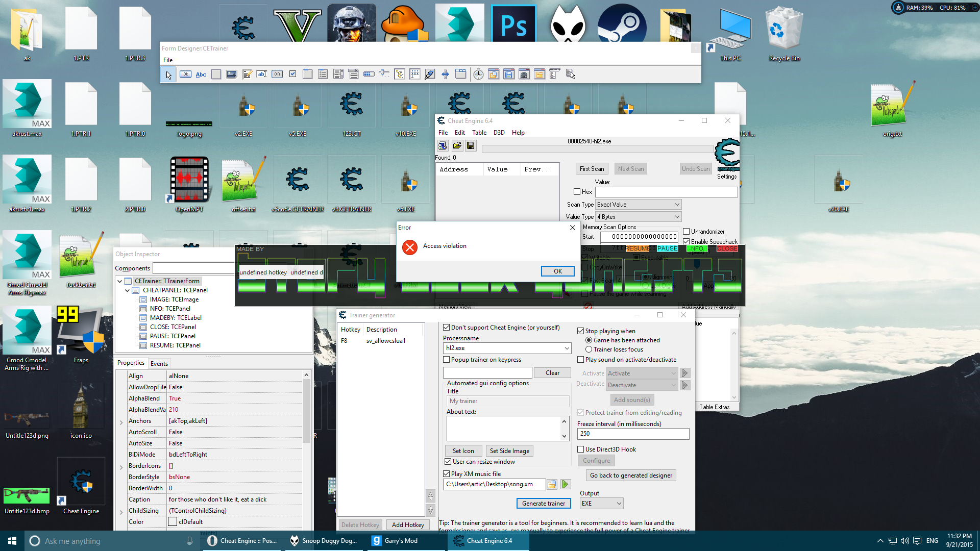Image resolution: width=980 pixels, height=551 pixels.
Task: Enable Enable Speedhack checkbox
Action: [x=686, y=240]
